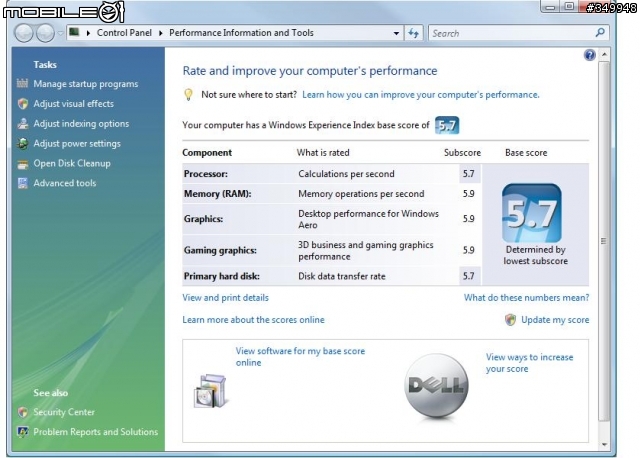640x458 pixels.
Task: Click the Problem Reports and Solutions icon
Action: (23, 432)
